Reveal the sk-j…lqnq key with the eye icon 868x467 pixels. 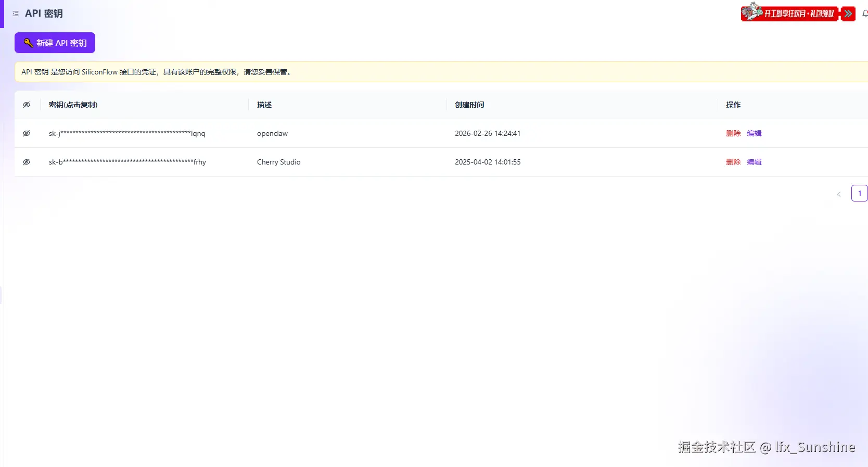(x=27, y=133)
